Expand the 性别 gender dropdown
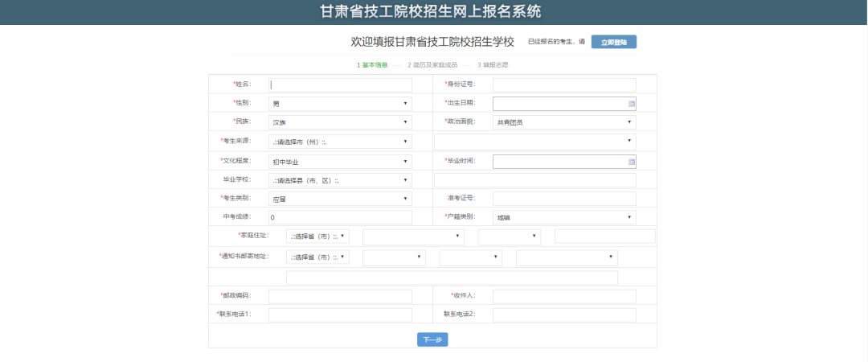 pyautogui.click(x=340, y=104)
